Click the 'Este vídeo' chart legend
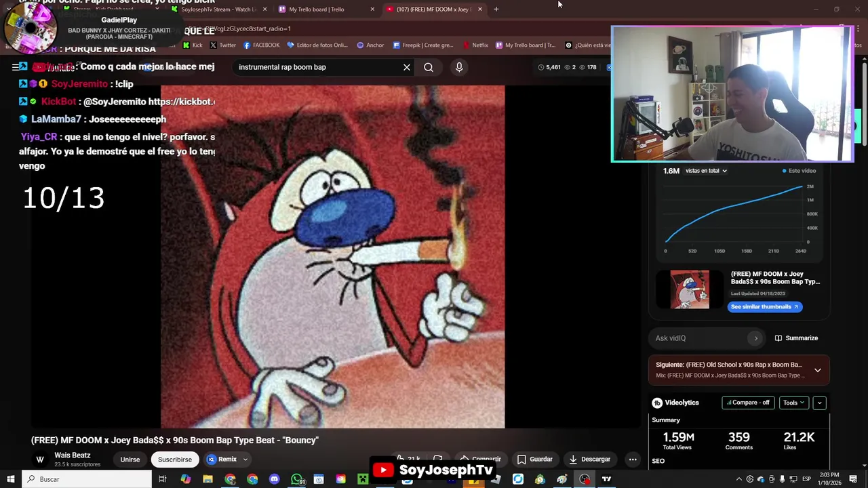Viewport: 868px width, 488px height. coord(800,171)
